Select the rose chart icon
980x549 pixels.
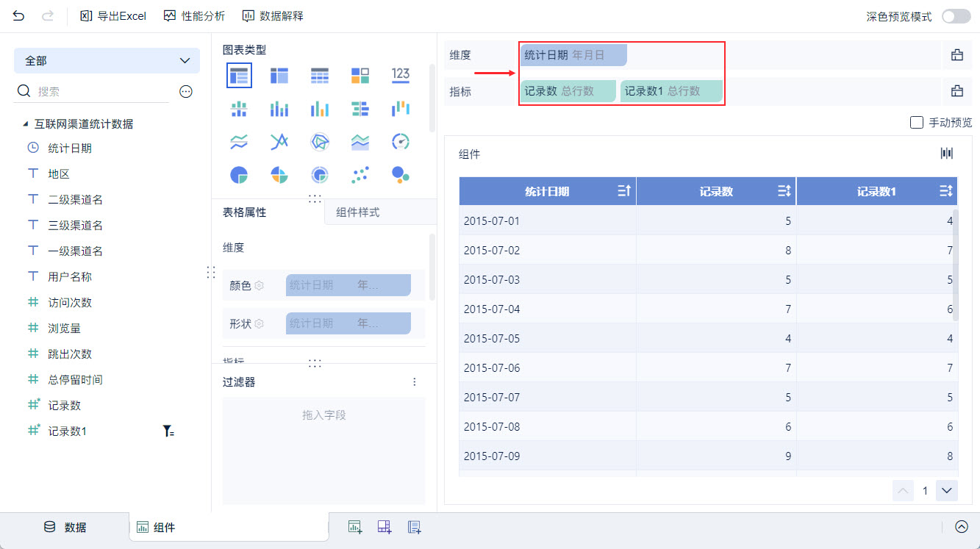tap(279, 175)
